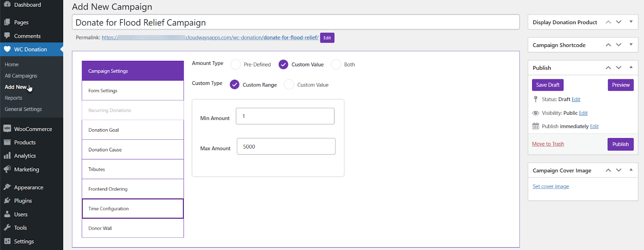Click the Marketing megaphone icon
Image resolution: width=644 pixels, height=250 pixels.
[7, 169]
